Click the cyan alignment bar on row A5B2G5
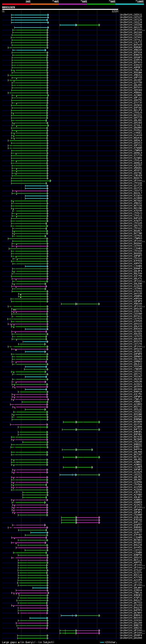Screen dimensions: 146x644 (29, 50)
